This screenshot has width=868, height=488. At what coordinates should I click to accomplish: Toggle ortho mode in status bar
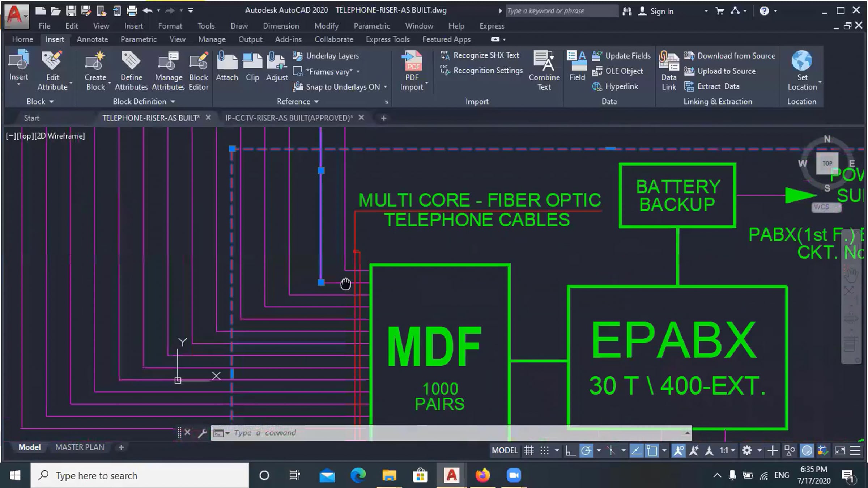click(x=571, y=450)
